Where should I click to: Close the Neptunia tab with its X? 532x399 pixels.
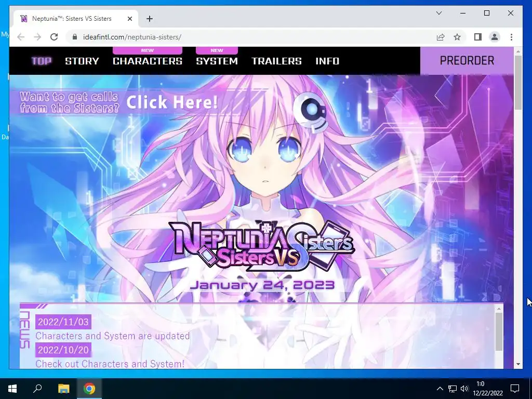[x=129, y=19]
